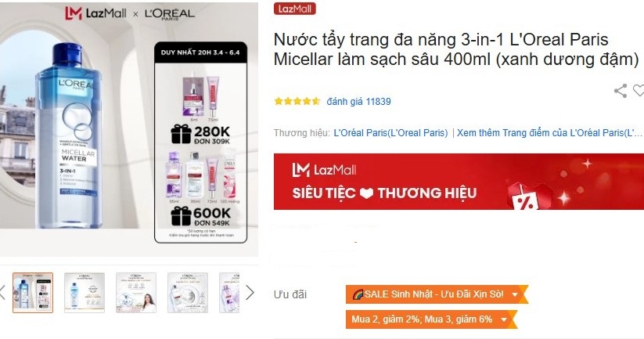
Task: Click the five-star rating icons
Action: click(x=297, y=101)
